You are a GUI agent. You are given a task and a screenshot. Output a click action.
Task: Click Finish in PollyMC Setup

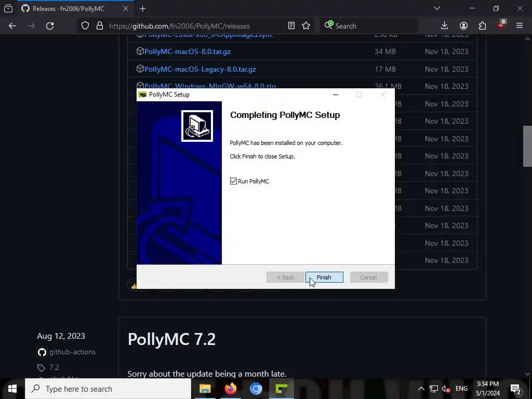pyautogui.click(x=324, y=277)
